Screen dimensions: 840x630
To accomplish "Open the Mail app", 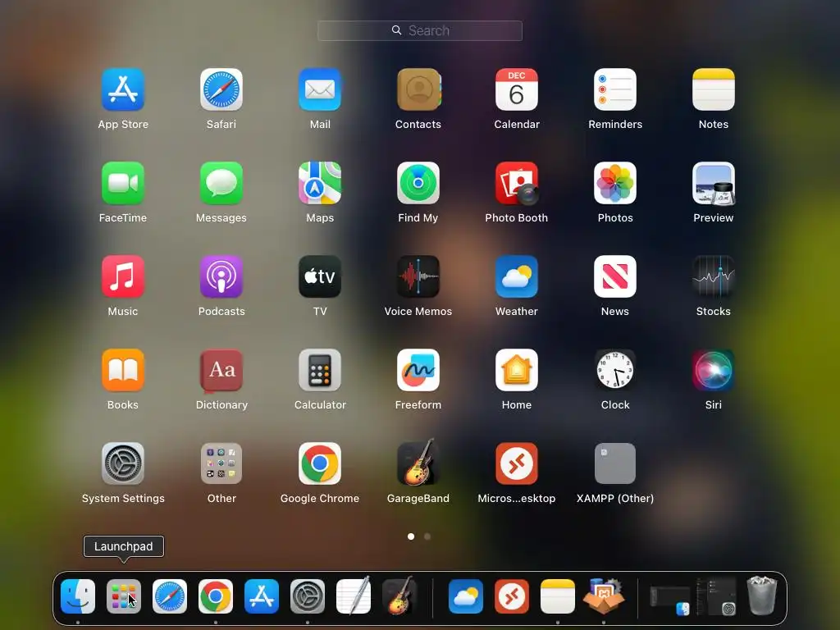I will 320,89.
